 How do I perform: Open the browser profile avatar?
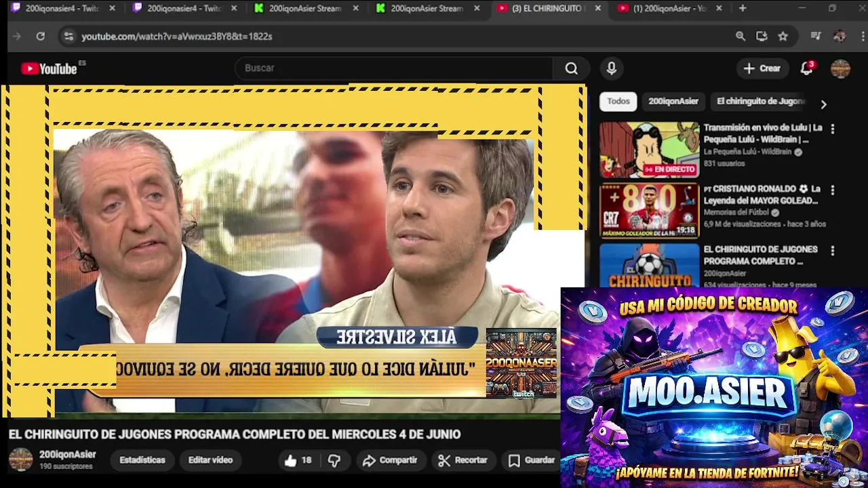(840, 36)
